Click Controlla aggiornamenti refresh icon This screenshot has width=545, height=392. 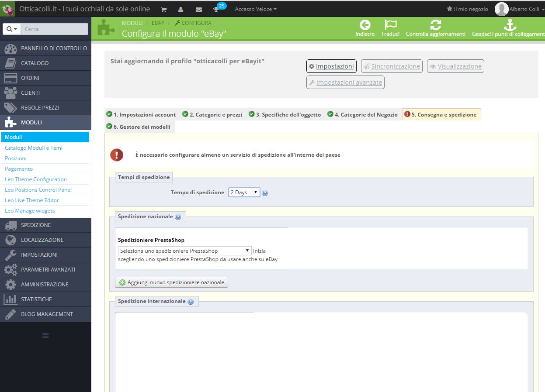[435, 25]
